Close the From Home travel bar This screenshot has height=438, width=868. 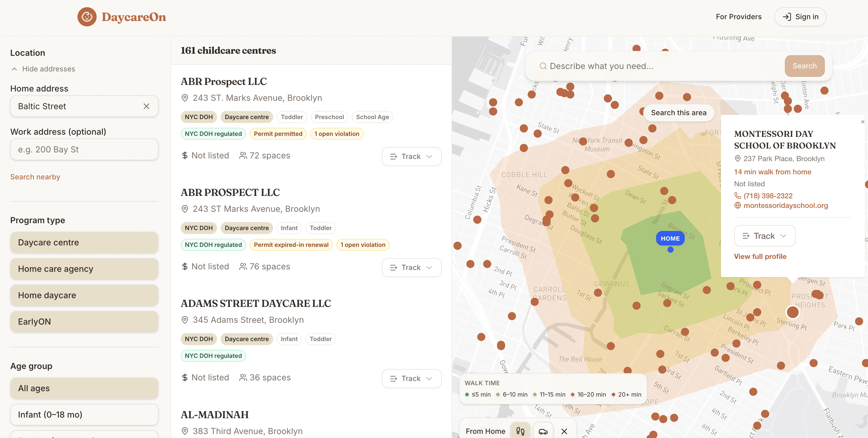click(564, 431)
